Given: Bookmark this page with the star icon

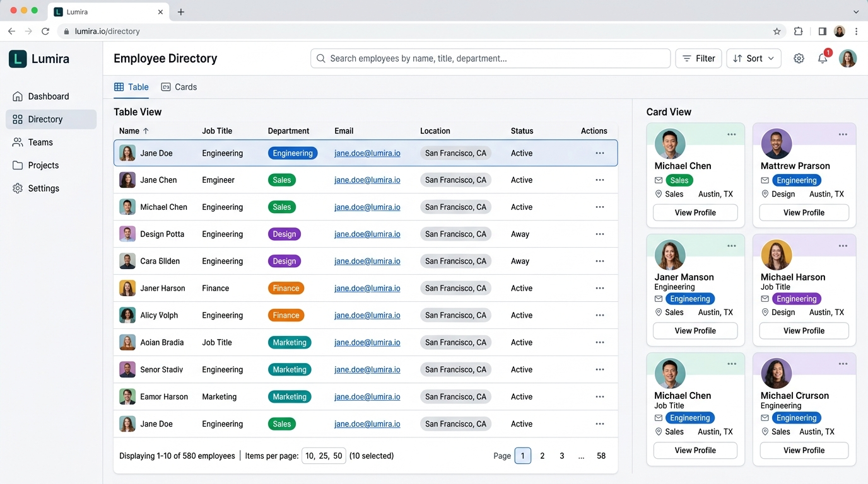Looking at the screenshot, I should [x=777, y=31].
